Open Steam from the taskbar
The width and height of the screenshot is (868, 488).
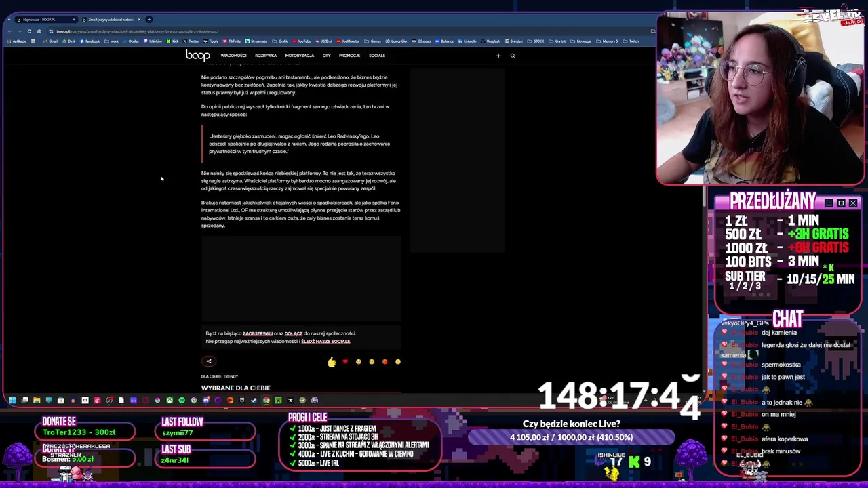pos(254,400)
